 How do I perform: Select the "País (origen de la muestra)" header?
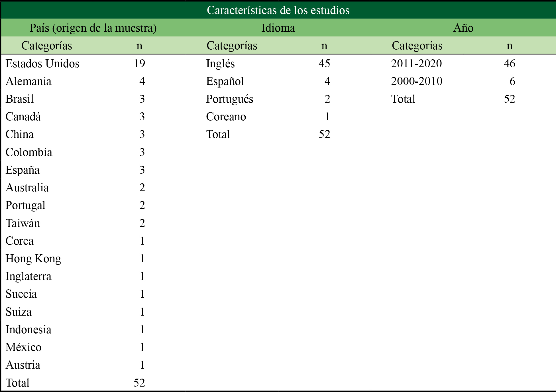93,28
